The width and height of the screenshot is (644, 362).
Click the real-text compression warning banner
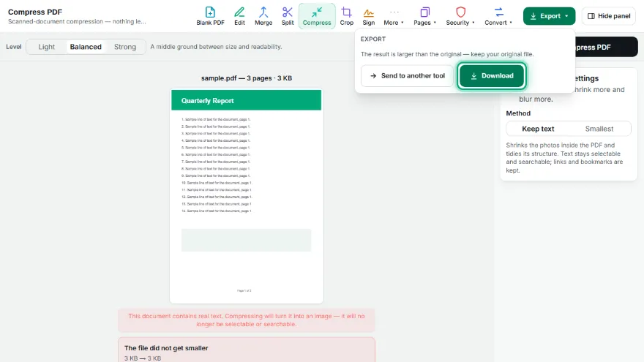click(x=247, y=320)
